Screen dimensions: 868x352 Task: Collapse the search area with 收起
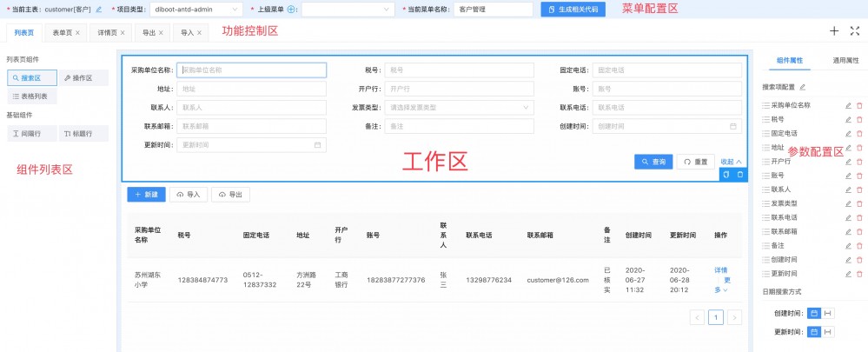click(x=731, y=162)
